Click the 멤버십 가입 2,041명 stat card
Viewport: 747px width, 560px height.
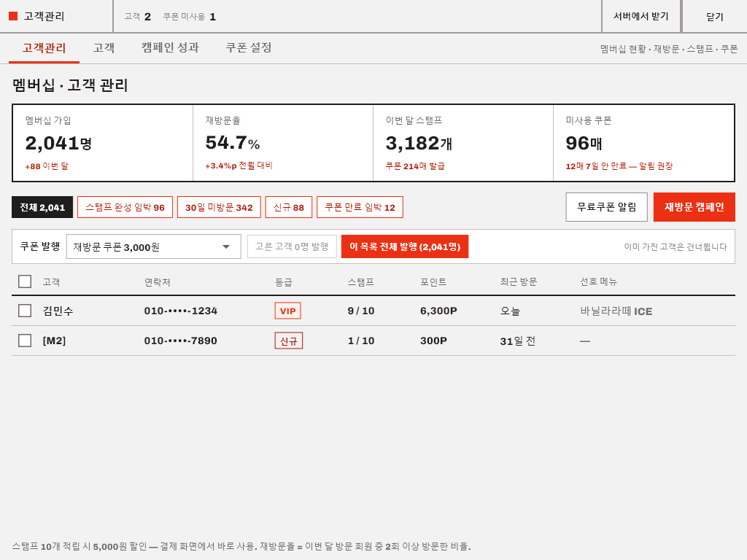pyautogui.click(x=103, y=143)
